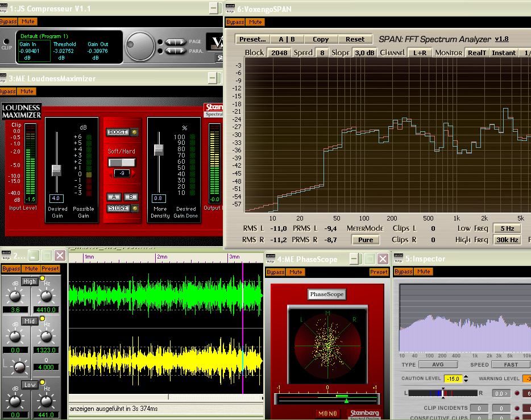The width and height of the screenshot is (531, 420).
Task: Toggle Mute on the LoudnessMaximizer
Action: pos(27,92)
